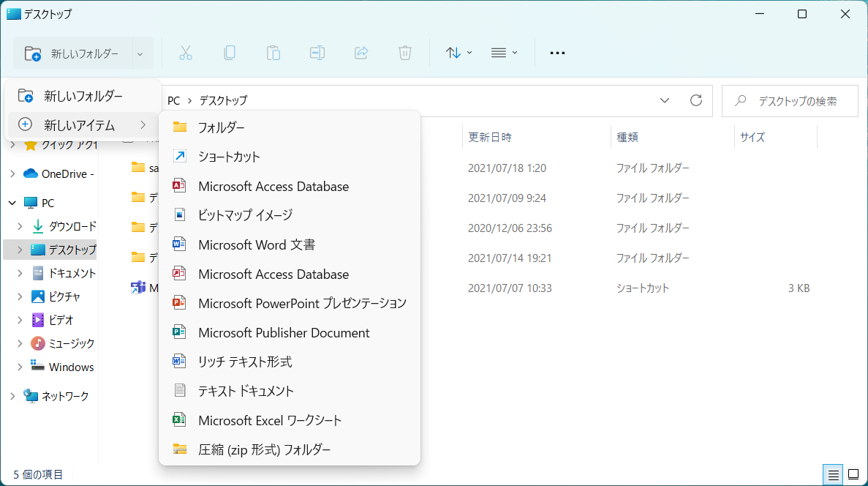This screenshot has height=486, width=868.
Task: Click the date 2021/07/18 1:20
Action: tap(507, 168)
